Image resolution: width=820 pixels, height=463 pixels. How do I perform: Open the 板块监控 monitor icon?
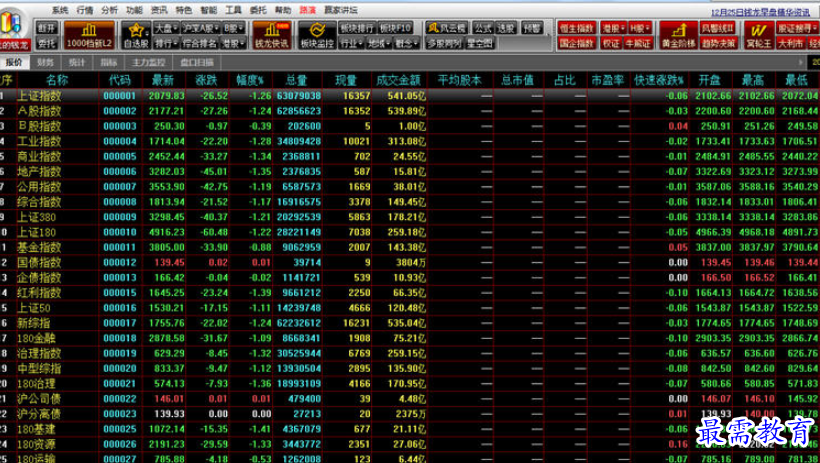pyautogui.click(x=317, y=36)
